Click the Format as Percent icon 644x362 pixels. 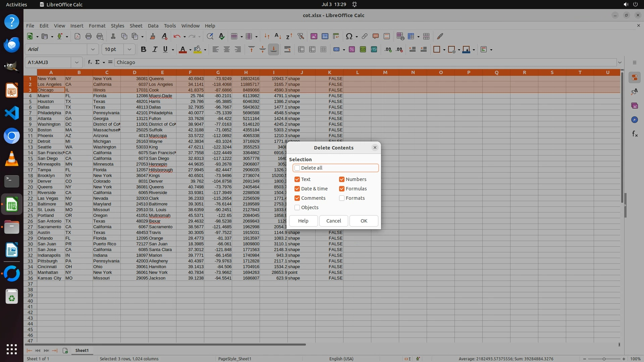[352, 49]
